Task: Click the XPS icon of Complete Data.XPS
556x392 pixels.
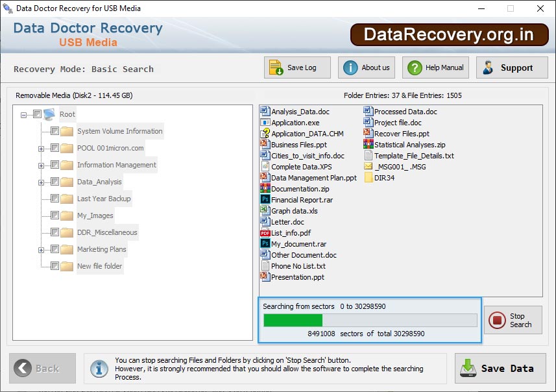Action: tap(265, 166)
